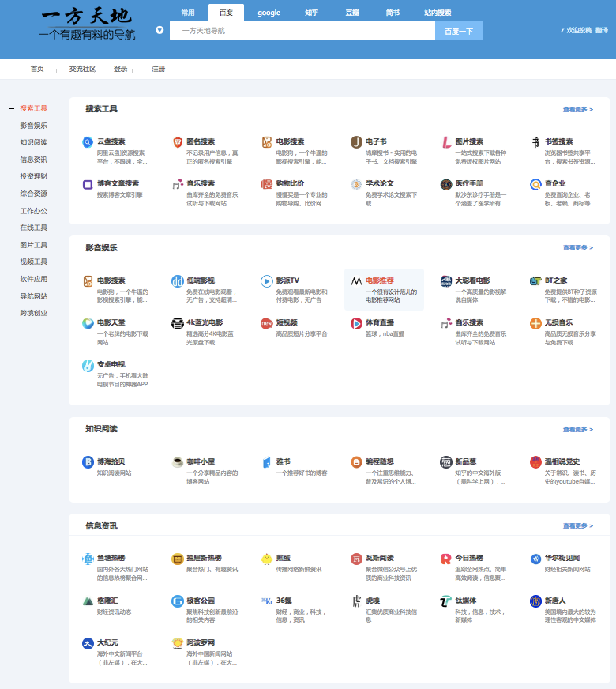
Task: Click the 学术论文 icon
Action: coord(356,184)
